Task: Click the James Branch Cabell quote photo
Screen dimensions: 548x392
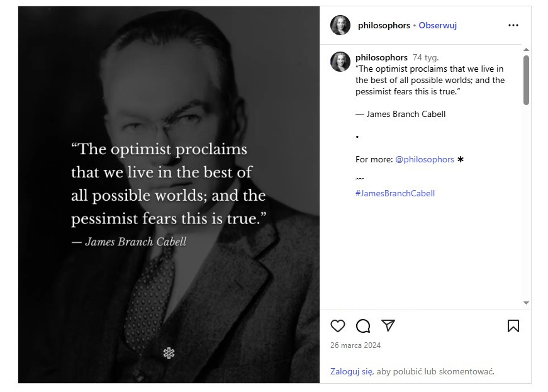Action: click(169, 194)
